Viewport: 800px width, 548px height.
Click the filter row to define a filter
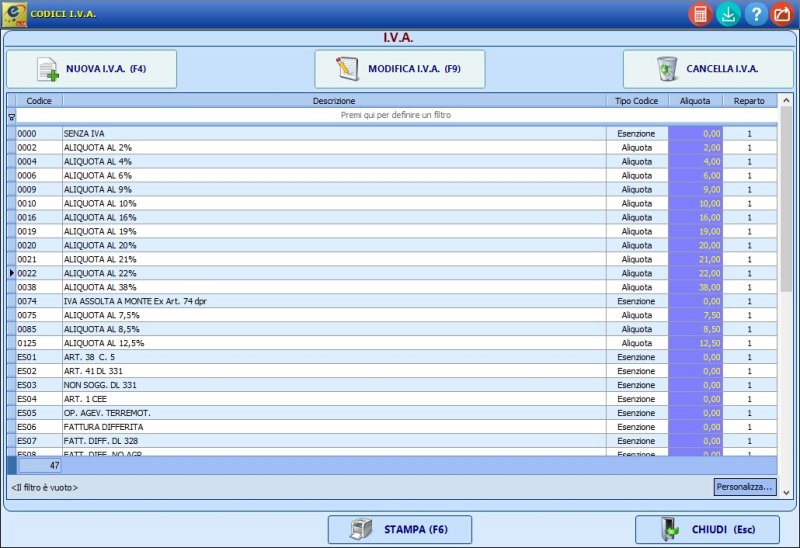[395, 116]
